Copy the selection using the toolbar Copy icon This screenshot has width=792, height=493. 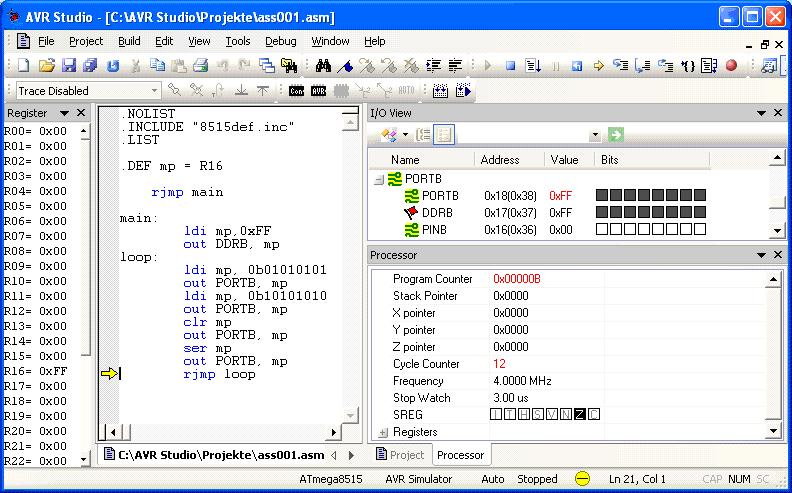click(157, 65)
